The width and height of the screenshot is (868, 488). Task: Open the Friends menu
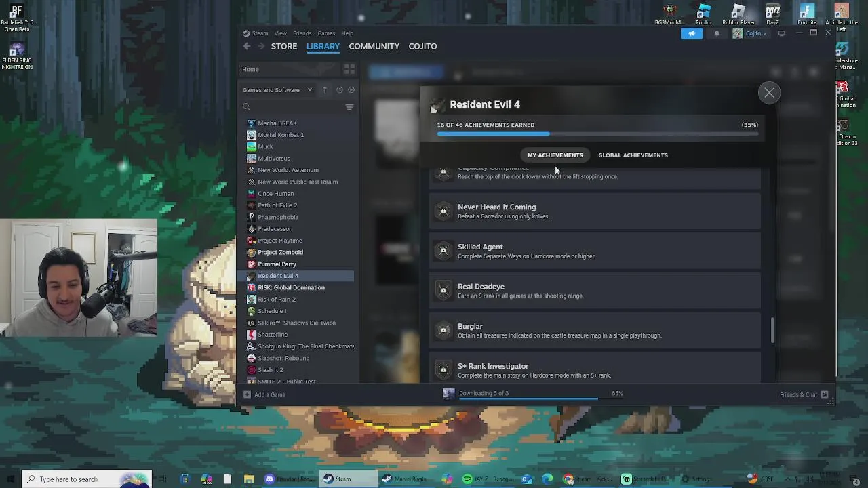pyautogui.click(x=302, y=33)
